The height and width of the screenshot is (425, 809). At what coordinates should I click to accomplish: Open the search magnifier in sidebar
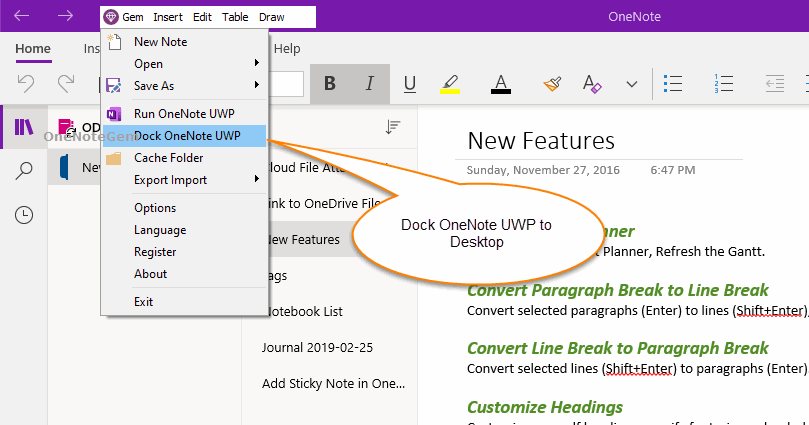point(24,171)
